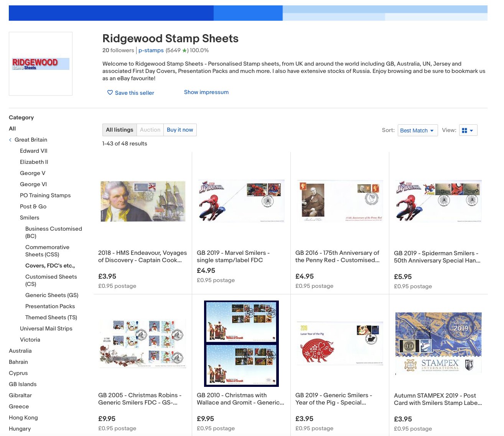
Task: Open the Penny Red 175th Anniversary thumbnail
Action: [340, 201]
